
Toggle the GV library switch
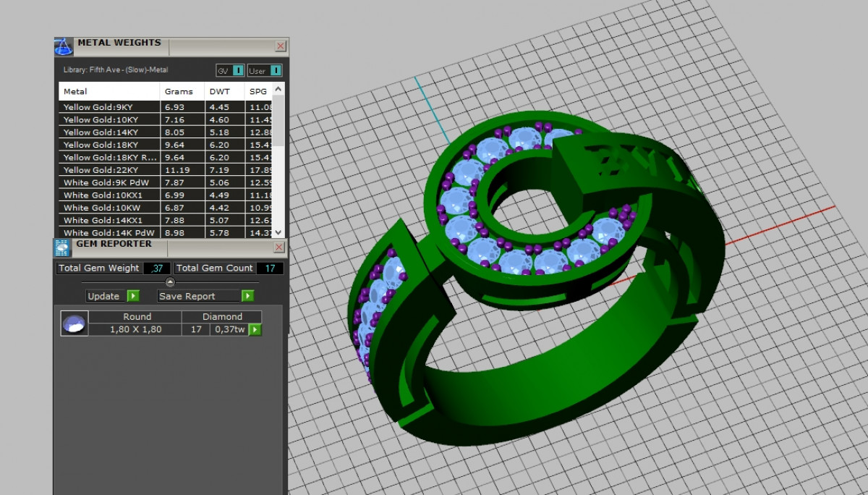point(238,70)
